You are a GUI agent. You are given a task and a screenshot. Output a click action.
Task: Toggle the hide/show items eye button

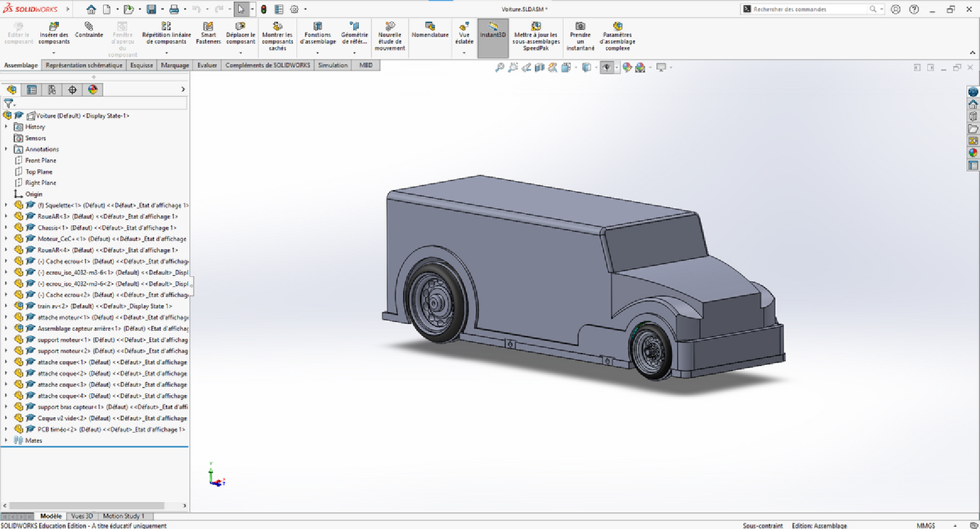[x=607, y=67]
